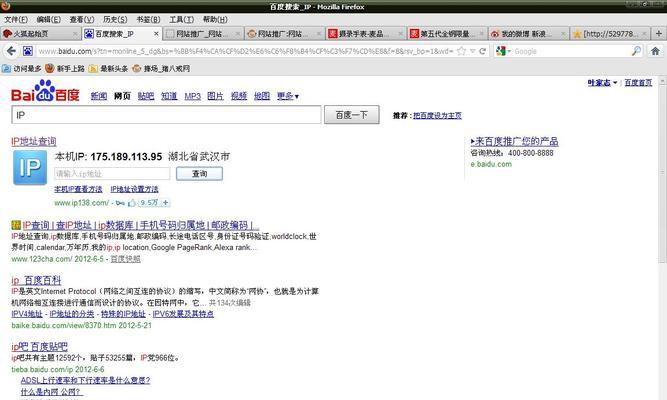Click the 查询 IP lookup button
Image resolution: width=667 pixels, height=400 pixels.
[x=200, y=174]
